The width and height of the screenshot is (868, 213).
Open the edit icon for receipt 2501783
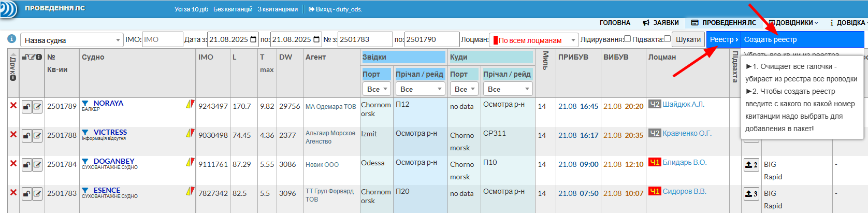37,194
